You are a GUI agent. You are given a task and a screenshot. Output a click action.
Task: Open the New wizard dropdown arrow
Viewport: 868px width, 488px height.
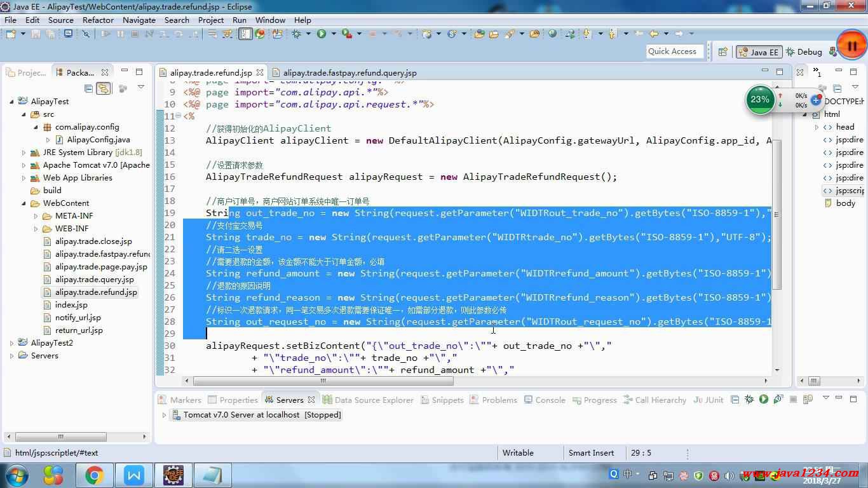(x=23, y=34)
